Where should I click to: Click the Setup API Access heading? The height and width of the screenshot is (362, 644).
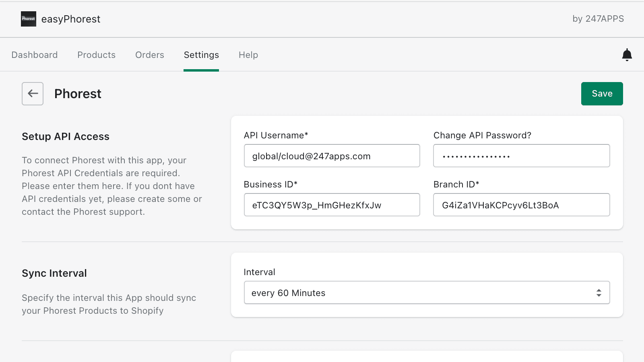[x=66, y=137]
